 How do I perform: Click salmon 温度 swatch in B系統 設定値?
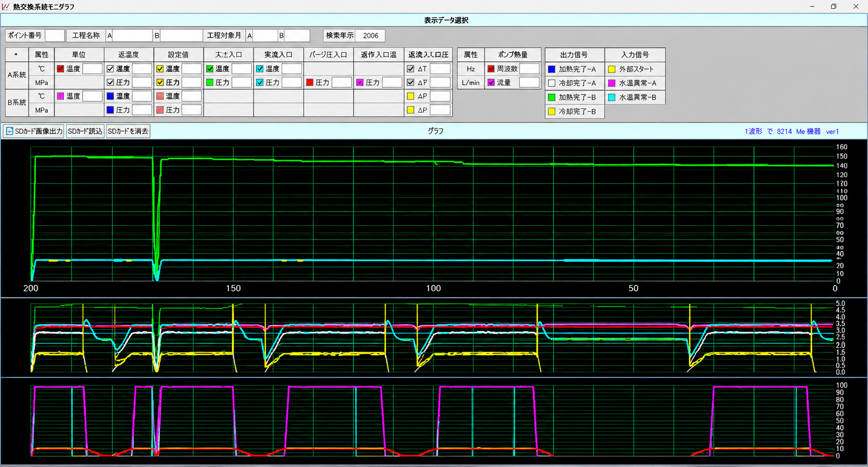click(x=160, y=96)
